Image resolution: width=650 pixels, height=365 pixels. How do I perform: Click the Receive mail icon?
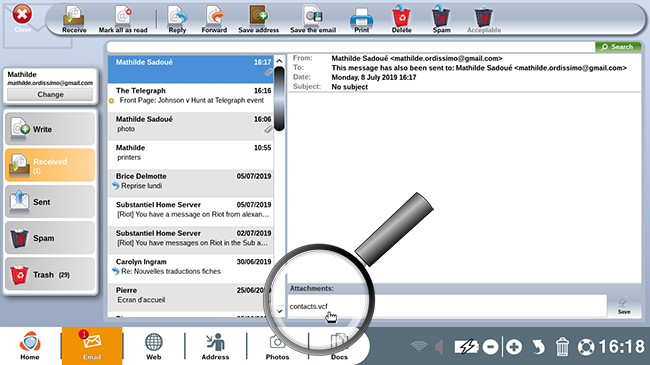pyautogui.click(x=74, y=19)
